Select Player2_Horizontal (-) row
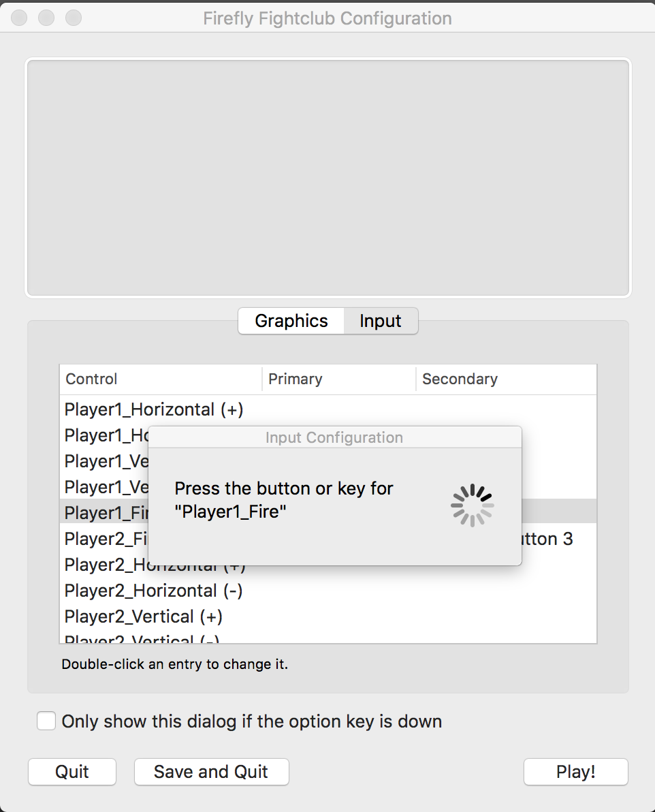Viewport: 655px width, 812px height. point(154,591)
